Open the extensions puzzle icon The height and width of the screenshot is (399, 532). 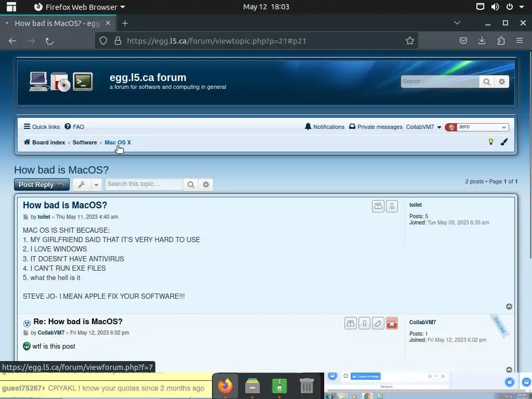pyautogui.click(x=501, y=41)
